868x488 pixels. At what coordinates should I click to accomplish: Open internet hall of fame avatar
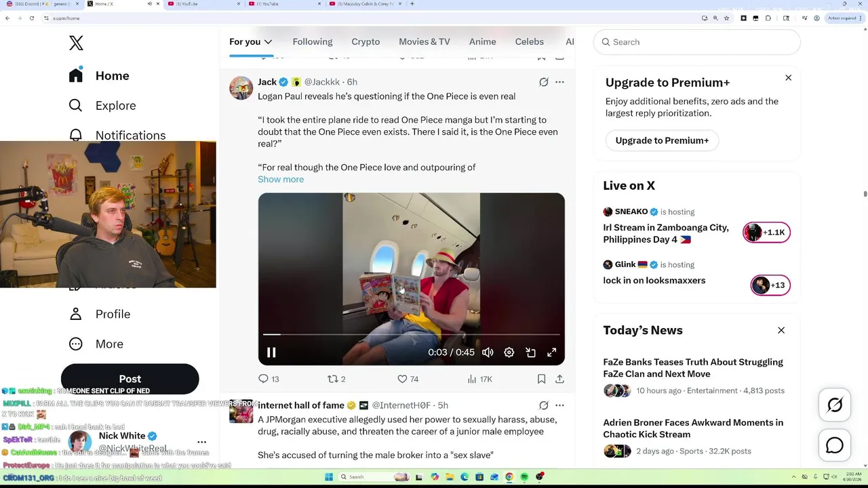click(241, 411)
